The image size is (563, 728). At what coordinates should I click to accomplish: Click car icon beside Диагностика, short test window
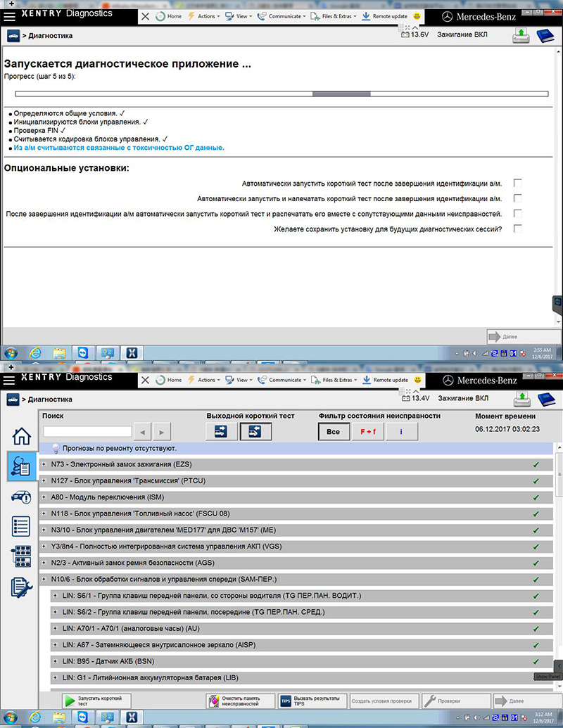point(13,399)
